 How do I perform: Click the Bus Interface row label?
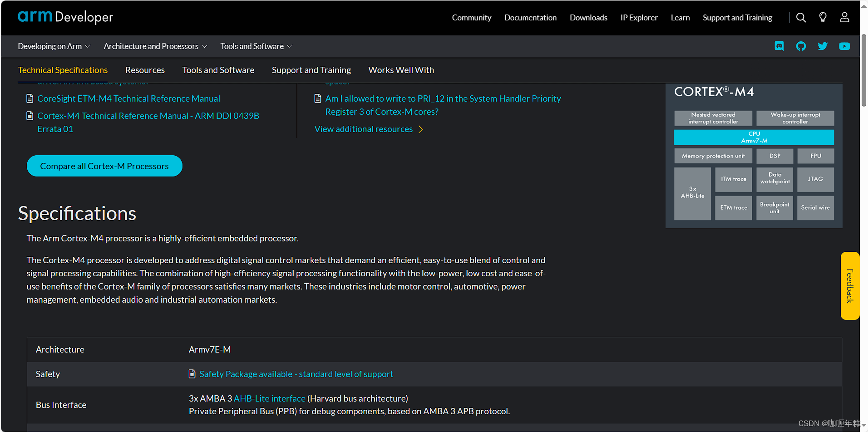pos(61,405)
